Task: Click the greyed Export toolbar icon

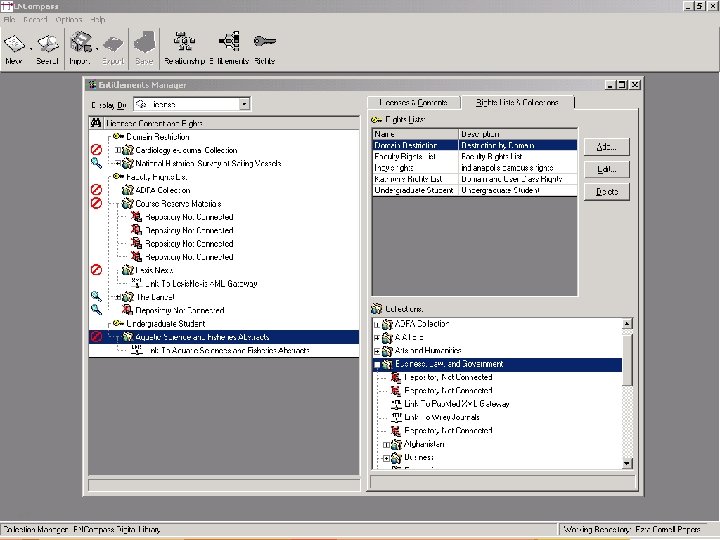Action: [x=113, y=44]
